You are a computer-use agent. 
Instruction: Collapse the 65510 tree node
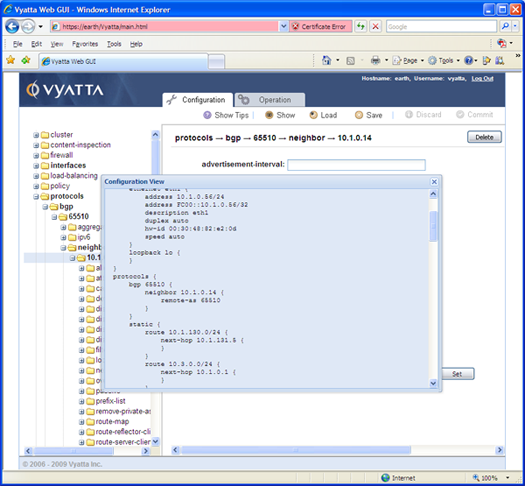point(54,217)
